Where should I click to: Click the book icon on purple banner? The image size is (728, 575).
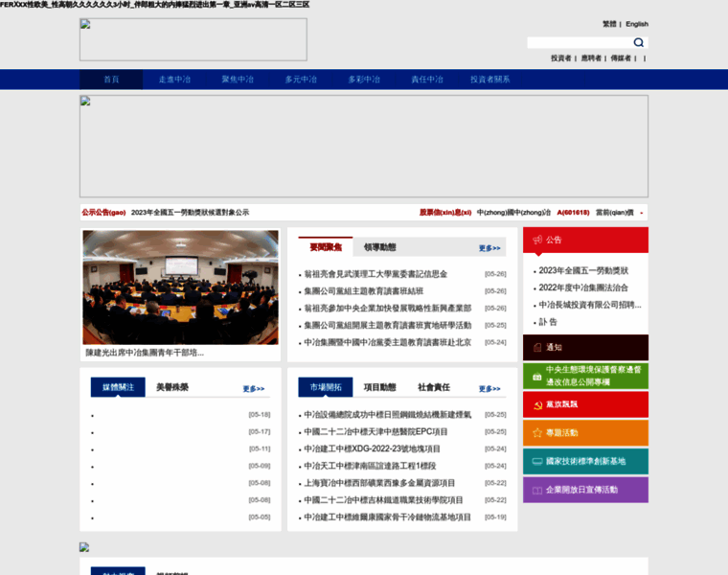pyautogui.click(x=537, y=490)
